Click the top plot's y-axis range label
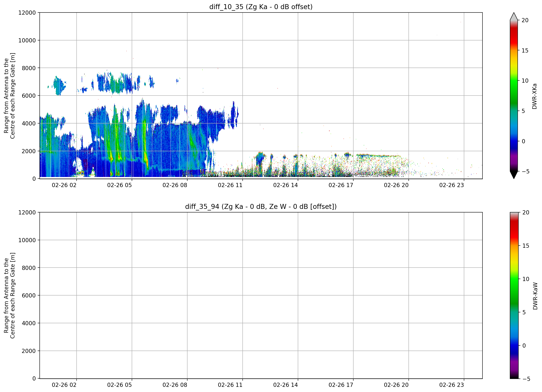542x392 pixels. (9, 96)
